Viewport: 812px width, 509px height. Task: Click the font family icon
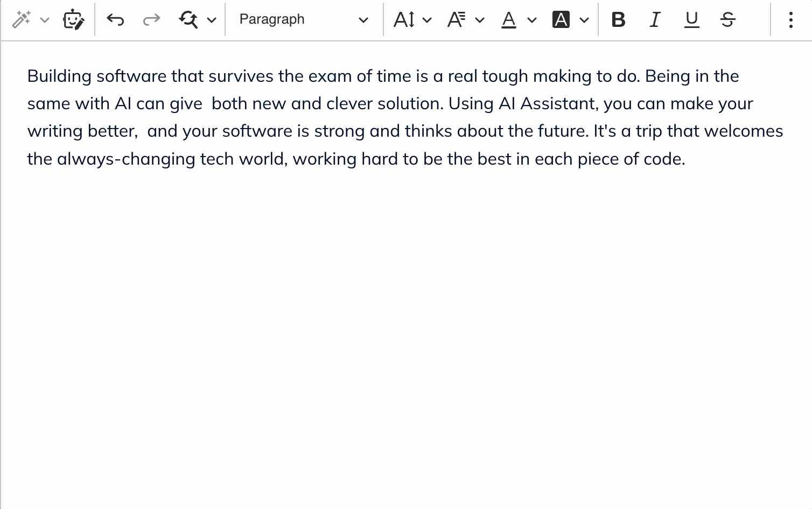pyautogui.click(x=456, y=20)
